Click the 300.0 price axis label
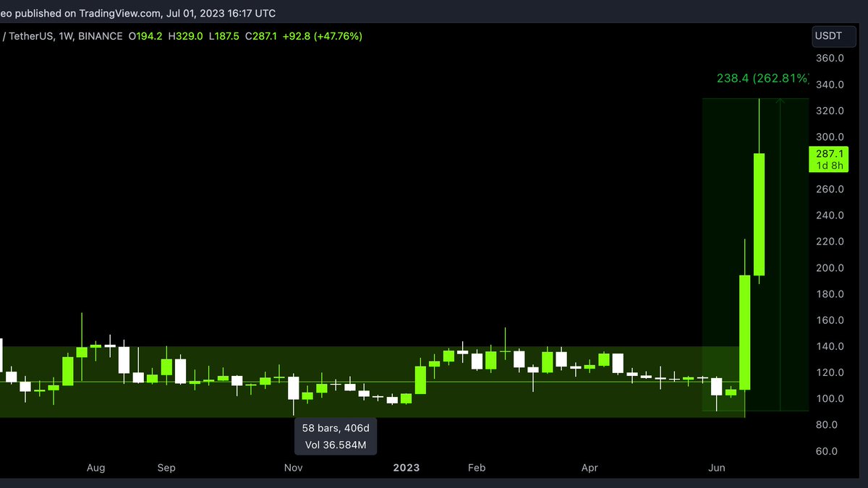 pyautogui.click(x=830, y=137)
